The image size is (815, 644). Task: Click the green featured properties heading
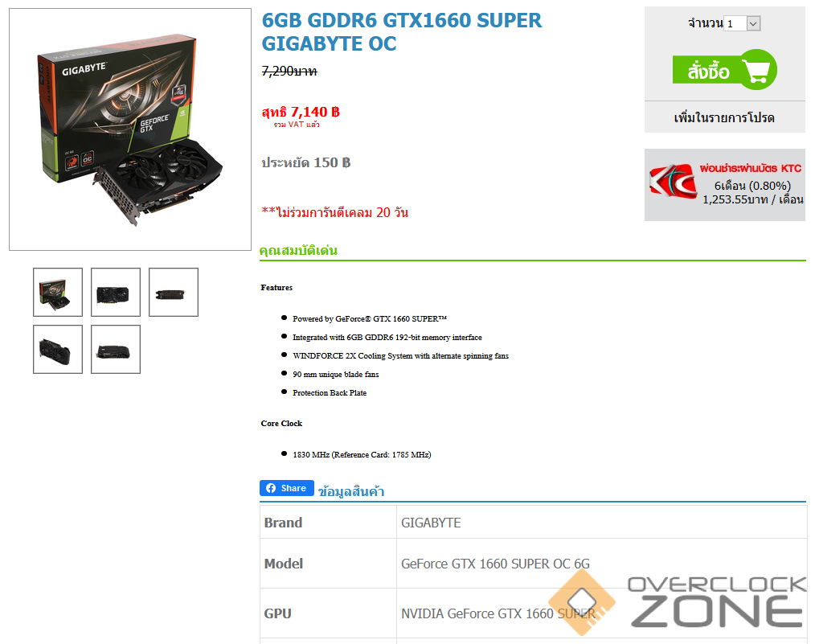pos(298,251)
